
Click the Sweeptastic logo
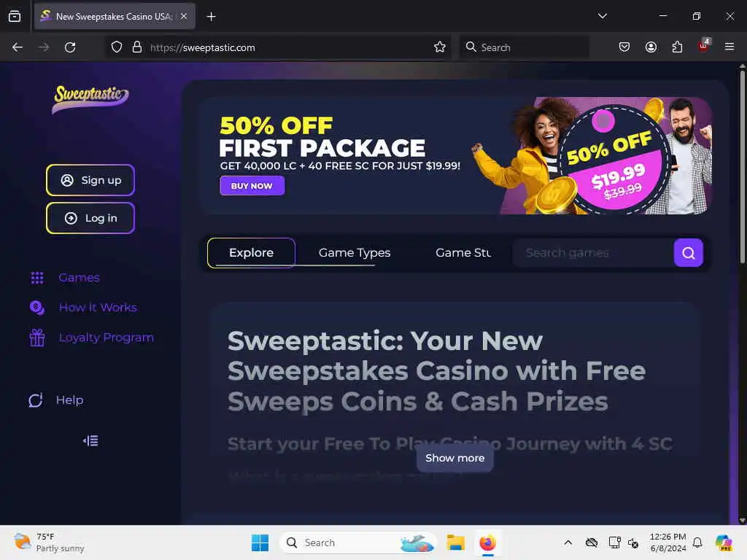pos(90,99)
